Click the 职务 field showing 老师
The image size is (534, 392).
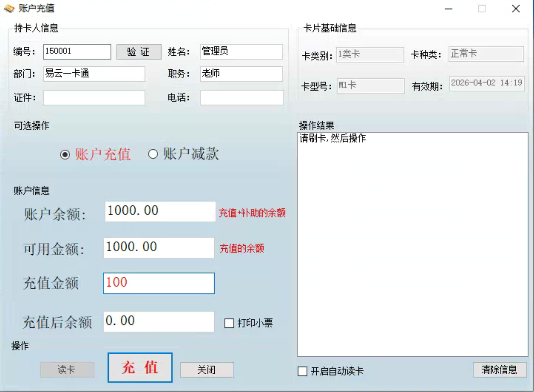coord(241,74)
